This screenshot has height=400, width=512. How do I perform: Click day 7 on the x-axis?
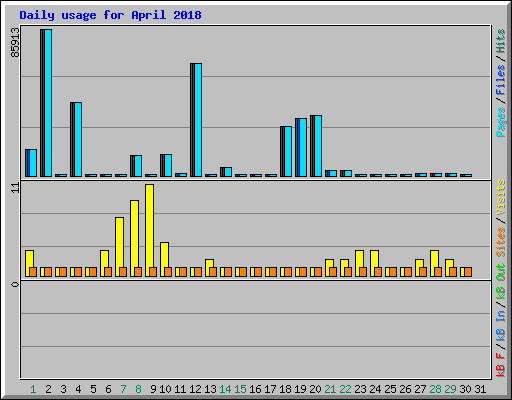point(123,389)
